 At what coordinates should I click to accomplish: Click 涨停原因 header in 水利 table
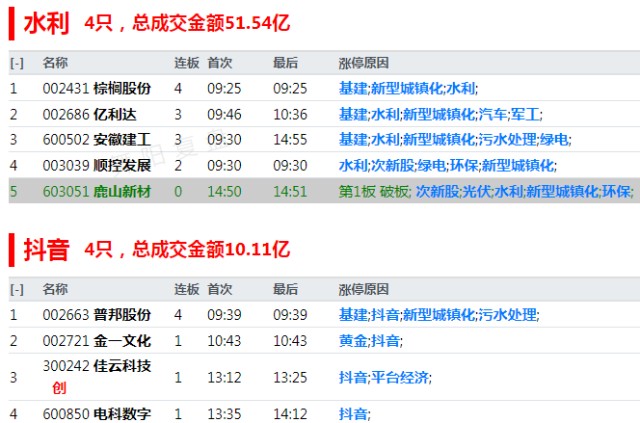click(x=363, y=63)
